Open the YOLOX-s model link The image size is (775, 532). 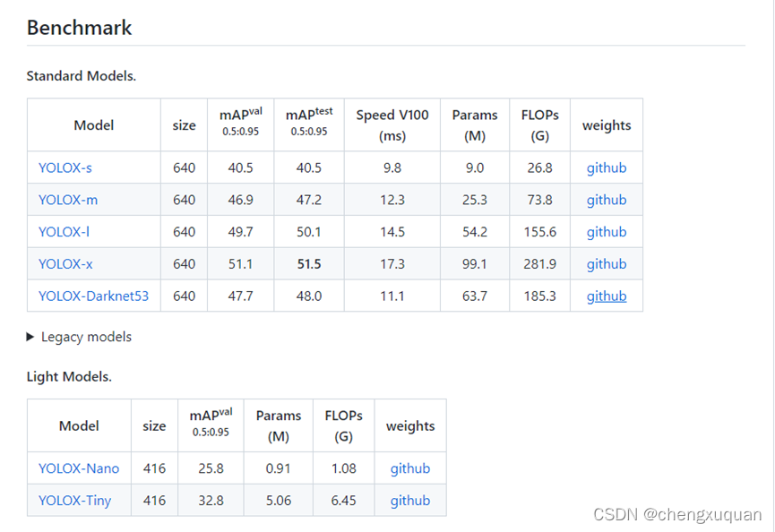click(x=65, y=168)
